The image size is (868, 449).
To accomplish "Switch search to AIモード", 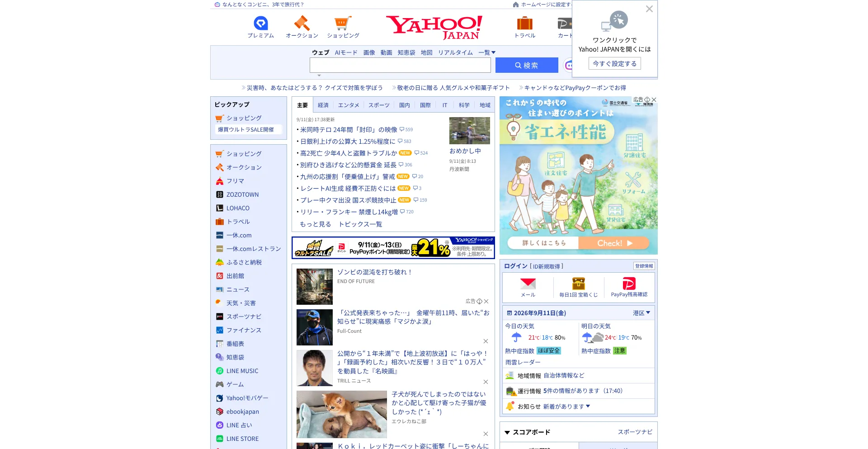I will pyautogui.click(x=346, y=52).
